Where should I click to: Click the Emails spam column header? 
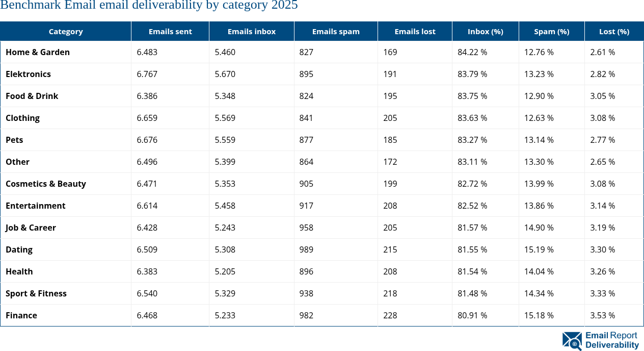pyautogui.click(x=336, y=32)
